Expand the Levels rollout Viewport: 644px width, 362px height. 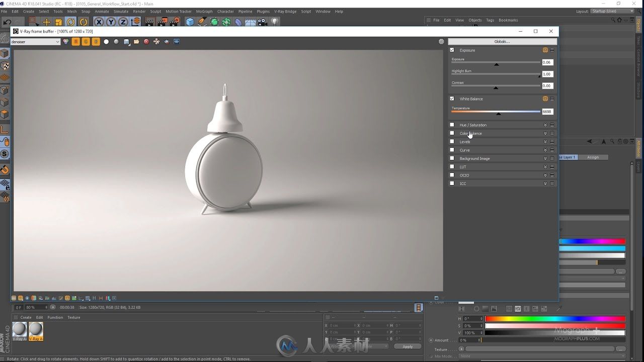pyautogui.click(x=545, y=142)
